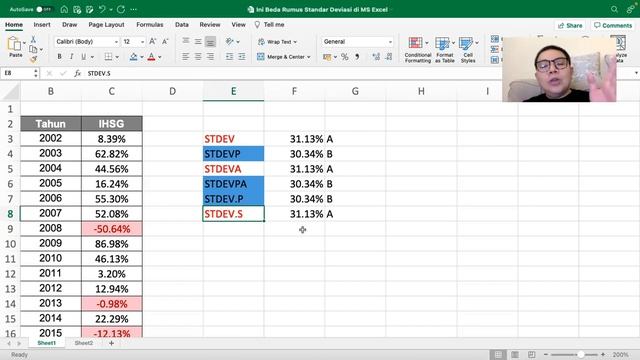Open the Review ribbon tab
Image resolution: width=640 pixels, height=360 pixels.
tap(210, 24)
